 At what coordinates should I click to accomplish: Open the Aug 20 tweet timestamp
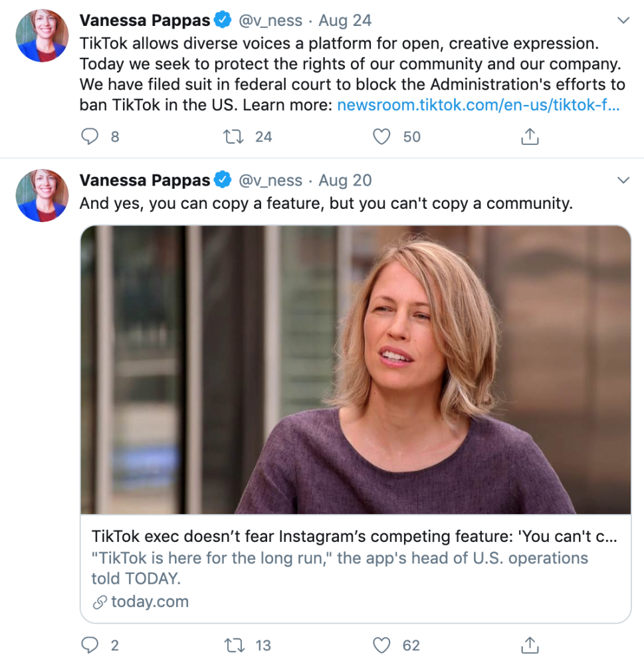tap(345, 180)
